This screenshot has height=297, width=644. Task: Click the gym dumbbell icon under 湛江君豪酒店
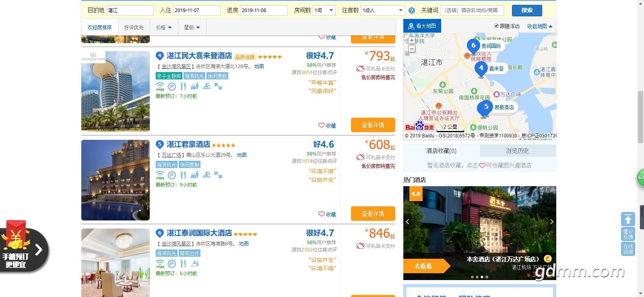(218, 175)
